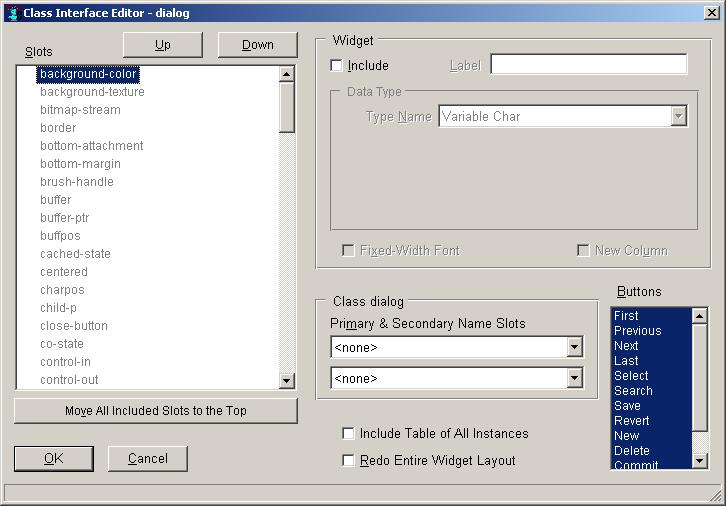Confirm the dialog with OK
The width and height of the screenshot is (726, 506).
point(54,459)
